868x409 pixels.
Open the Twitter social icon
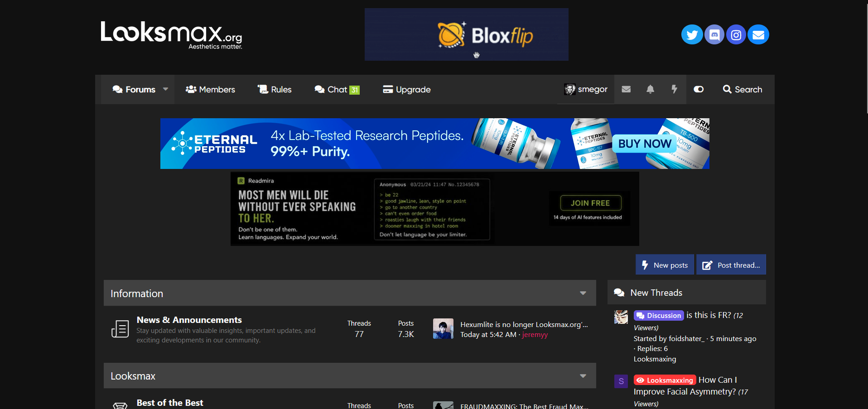point(692,34)
